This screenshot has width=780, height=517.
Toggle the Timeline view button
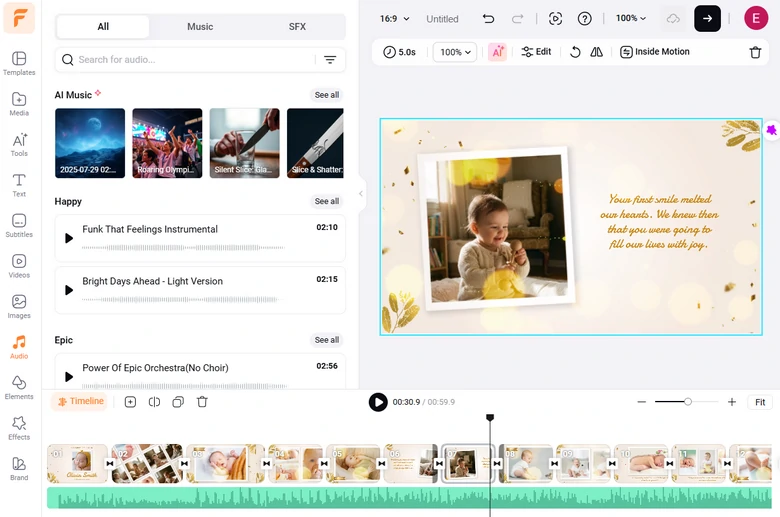click(x=80, y=402)
